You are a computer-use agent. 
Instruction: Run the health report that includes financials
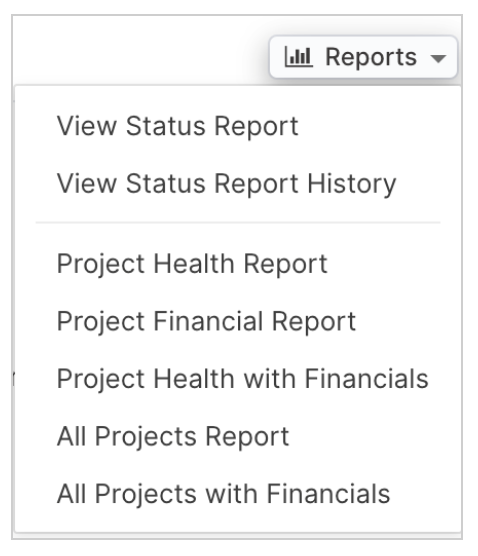pyautogui.click(x=238, y=379)
